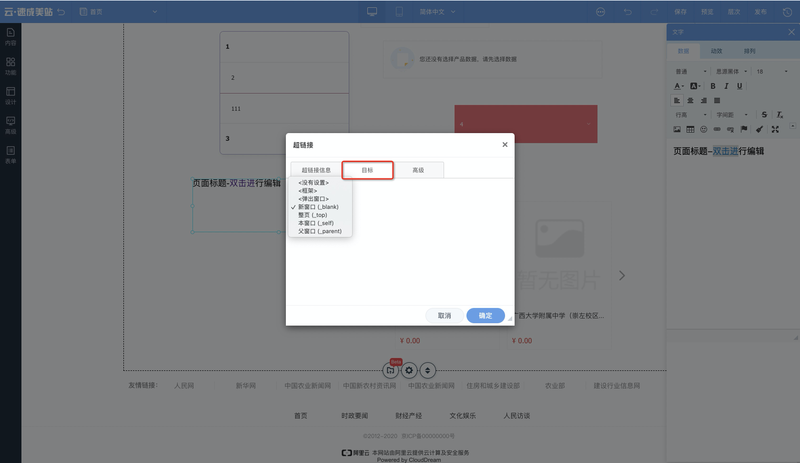Click 确定 to confirm hyperlink
This screenshot has width=800, height=463.
click(x=485, y=315)
